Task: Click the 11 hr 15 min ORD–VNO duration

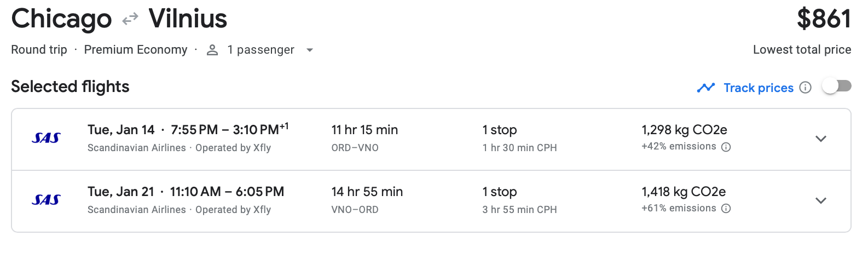Action: [x=364, y=130]
